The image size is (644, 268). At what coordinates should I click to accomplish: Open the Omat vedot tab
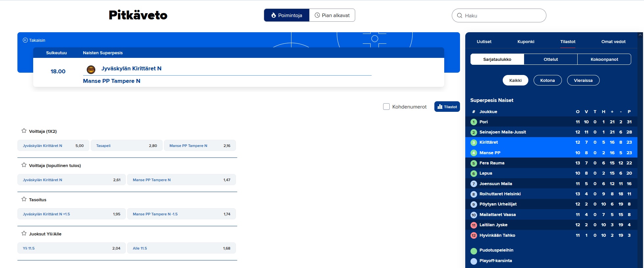point(613,41)
